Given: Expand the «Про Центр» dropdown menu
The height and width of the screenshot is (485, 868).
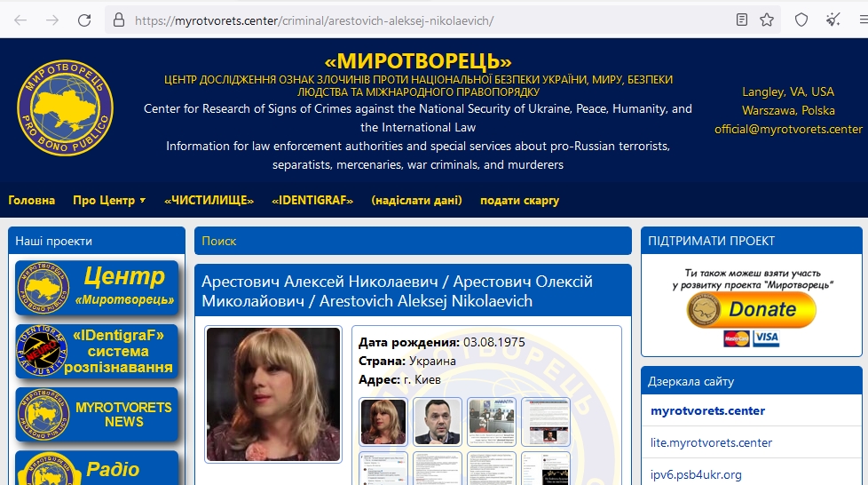Looking at the screenshot, I should click(x=109, y=200).
